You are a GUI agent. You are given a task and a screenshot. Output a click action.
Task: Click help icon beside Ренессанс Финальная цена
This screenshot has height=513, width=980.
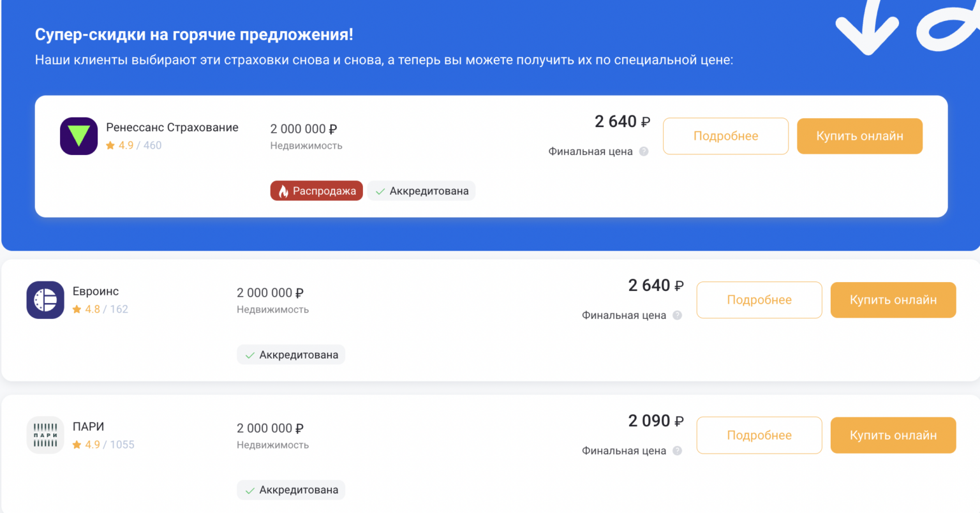coord(644,152)
